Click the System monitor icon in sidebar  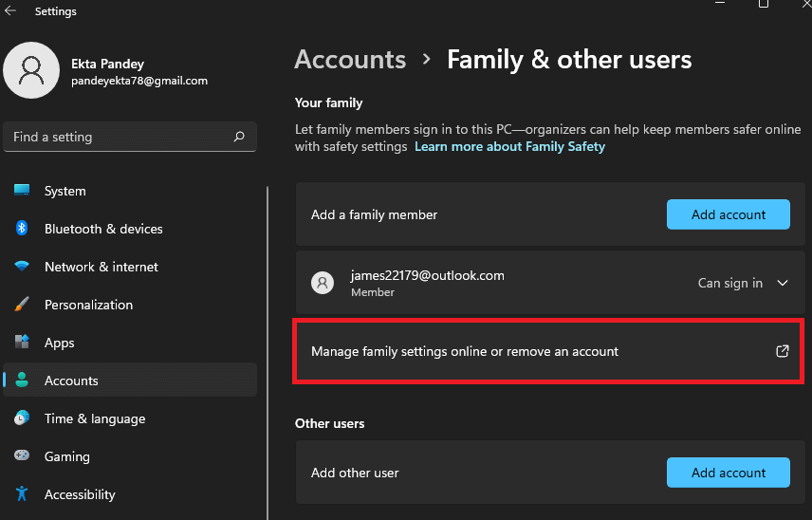22,191
